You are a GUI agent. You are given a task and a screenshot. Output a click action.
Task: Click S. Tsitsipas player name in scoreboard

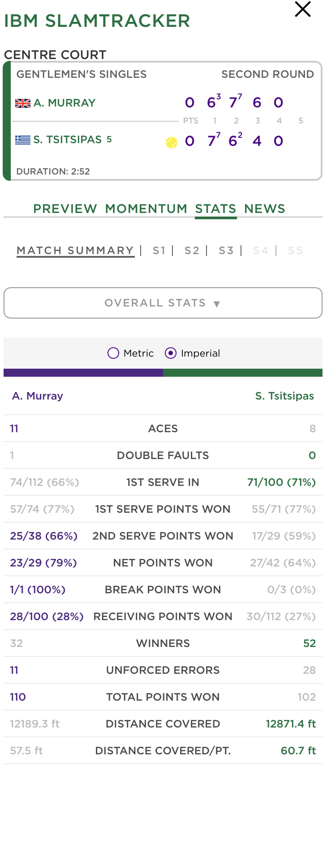click(68, 140)
